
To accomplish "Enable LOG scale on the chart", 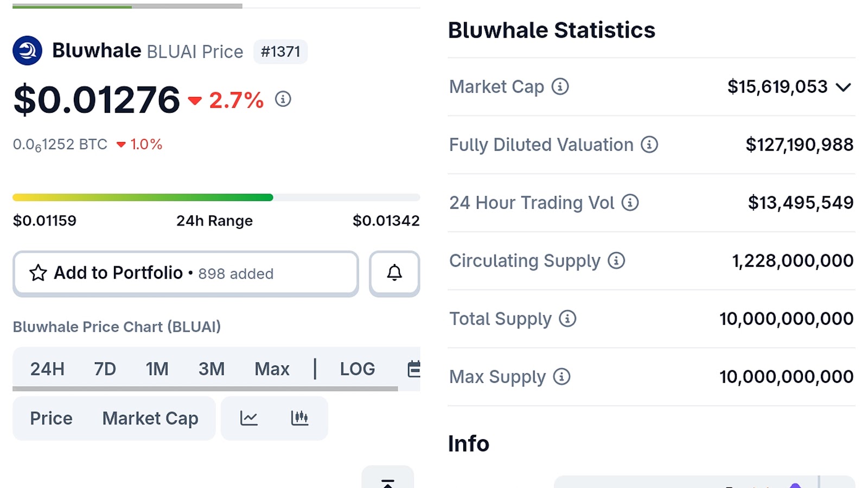I will click(x=357, y=368).
